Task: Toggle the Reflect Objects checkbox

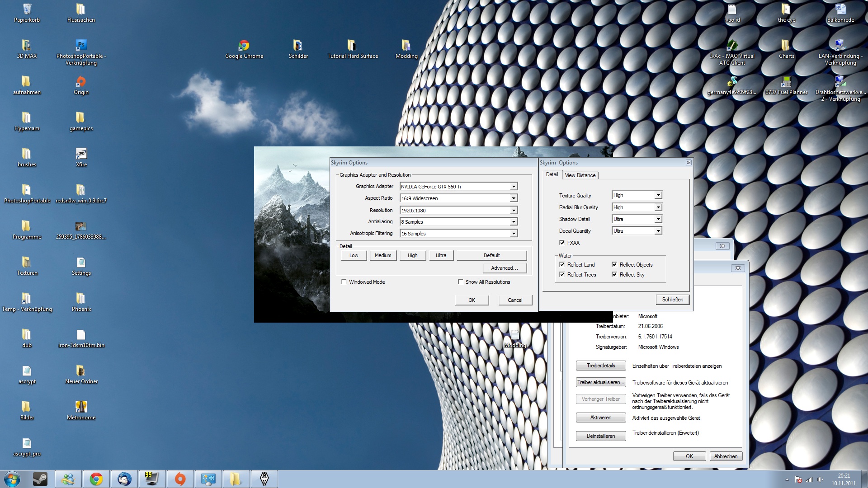Action: (614, 264)
